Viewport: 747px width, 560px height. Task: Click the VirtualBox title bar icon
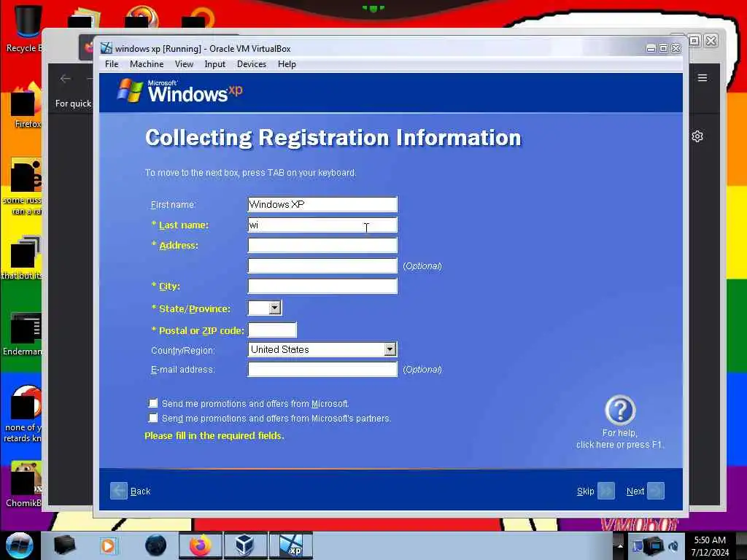(x=107, y=48)
